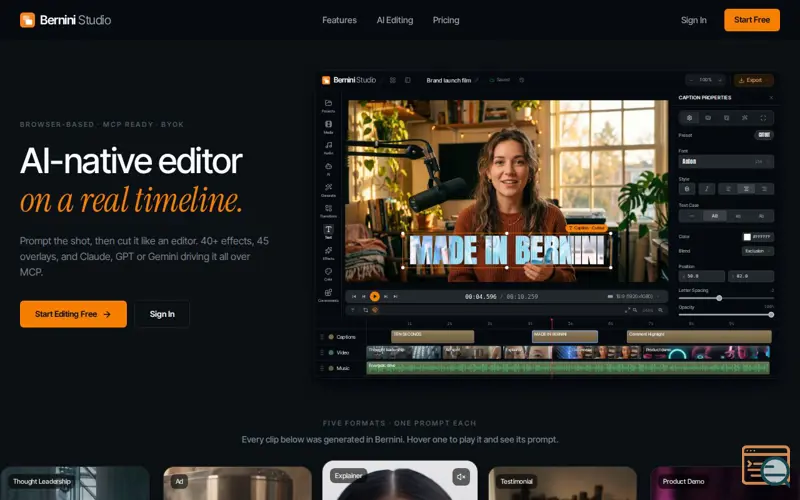Open the Explainer clip thumbnail
Viewport: 800px width, 500px height.
coord(400,481)
